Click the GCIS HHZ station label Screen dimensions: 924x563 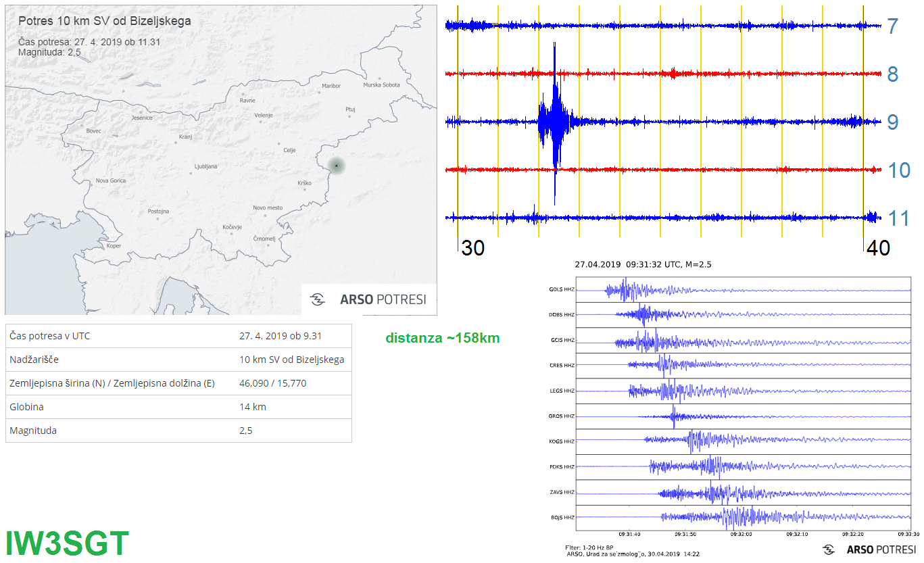562,340
